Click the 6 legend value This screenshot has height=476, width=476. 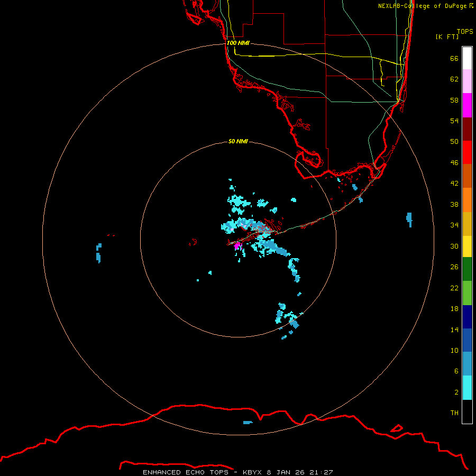456,371
